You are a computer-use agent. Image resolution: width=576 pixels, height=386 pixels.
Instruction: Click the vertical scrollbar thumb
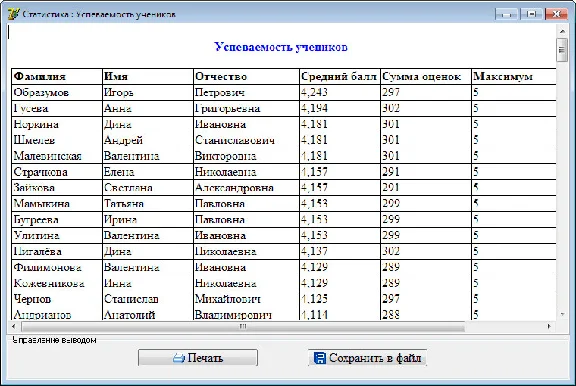tap(562, 50)
